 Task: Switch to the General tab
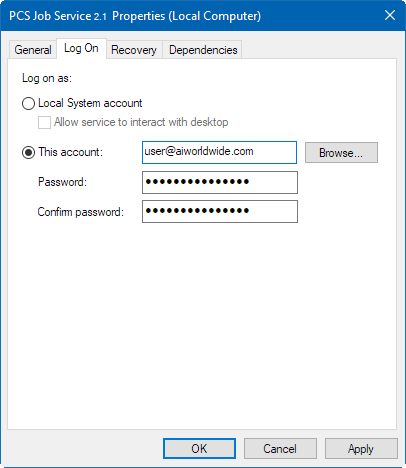coord(33,50)
